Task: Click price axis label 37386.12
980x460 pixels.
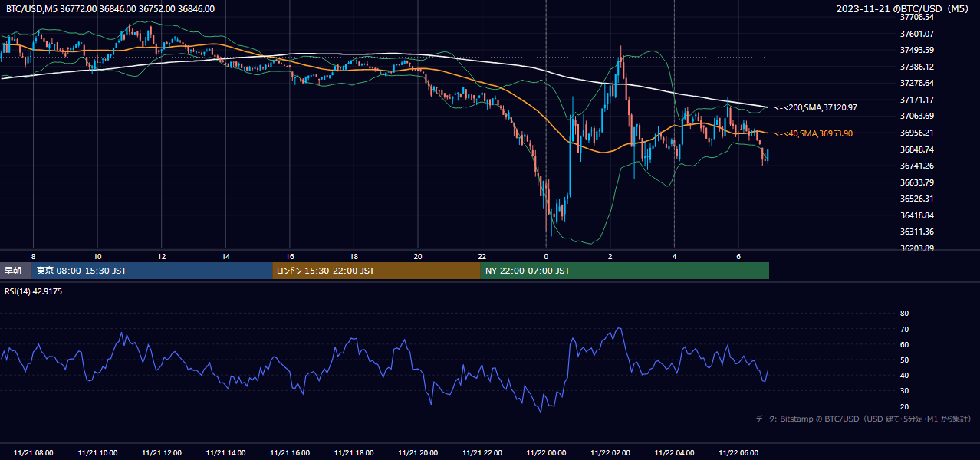Action: (x=917, y=67)
